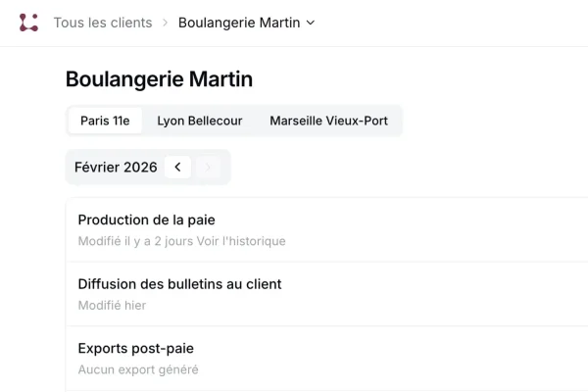Image resolution: width=588 pixels, height=392 pixels.
Task: Click the Boulangerie Martin breadcrumb text
Action: [239, 23]
